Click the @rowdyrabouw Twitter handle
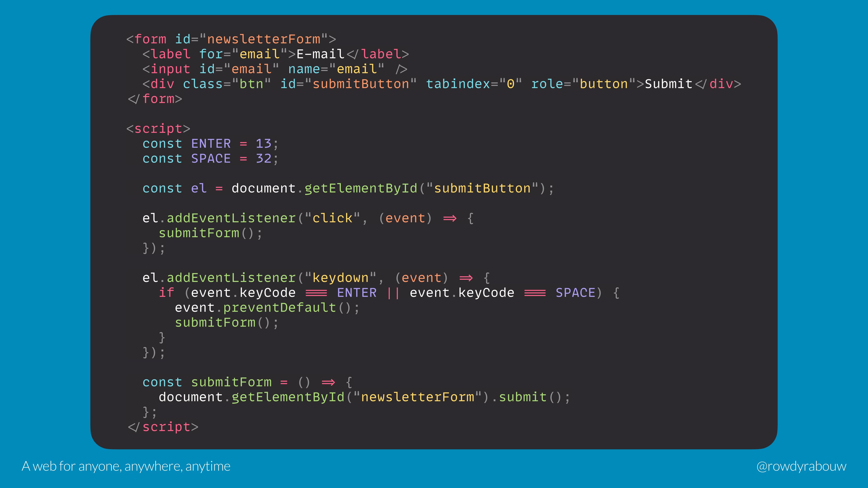868x488 pixels. [801, 466]
